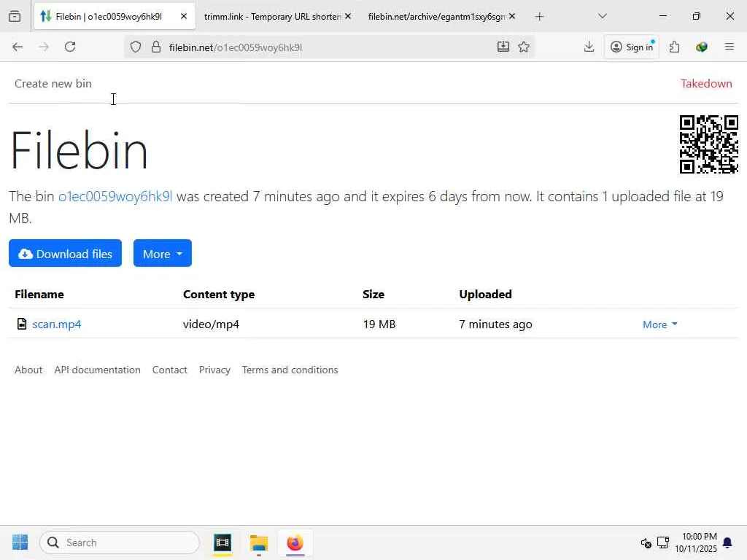Open API documentation footer link

point(97,370)
